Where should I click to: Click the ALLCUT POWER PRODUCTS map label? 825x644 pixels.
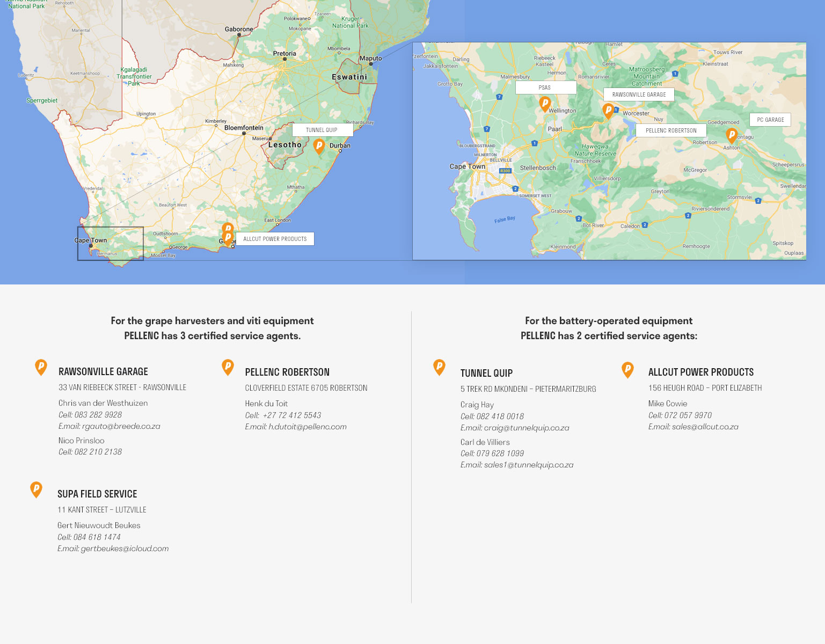click(x=275, y=239)
